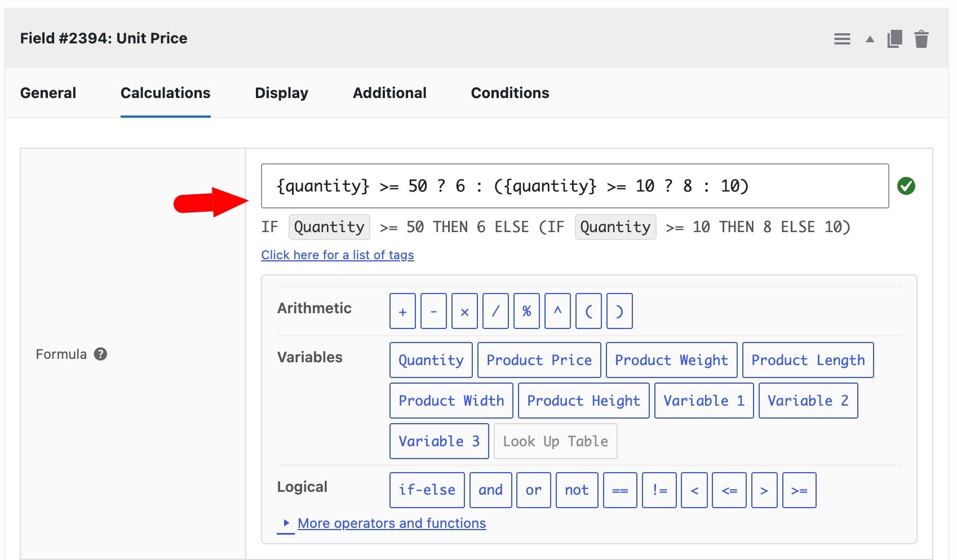Insert Variable 1
Image resolution: width=957 pixels, height=560 pixels.
pyautogui.click(x=704, y=401)
